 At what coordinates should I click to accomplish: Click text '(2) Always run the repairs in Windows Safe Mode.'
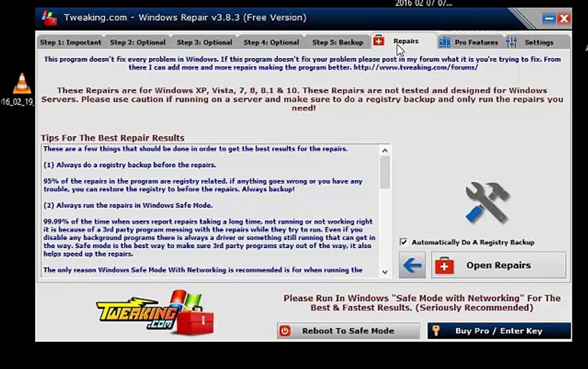[x=128, y=206]
